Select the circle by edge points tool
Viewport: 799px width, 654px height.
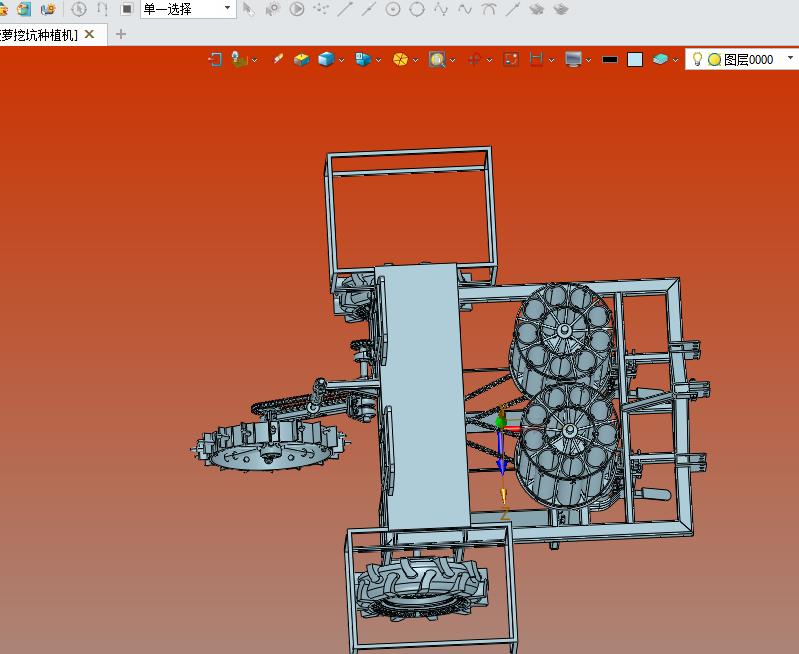pyautogui.click(x=417, y=9)
